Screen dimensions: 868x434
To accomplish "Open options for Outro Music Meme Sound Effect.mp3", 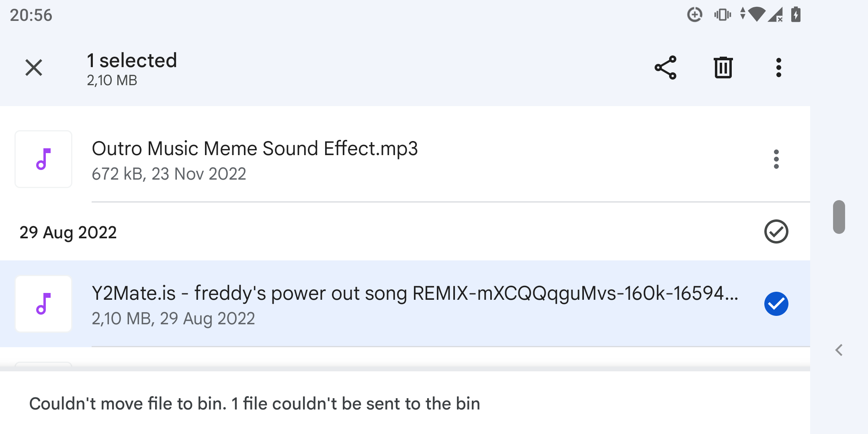I will pos(776,159).
